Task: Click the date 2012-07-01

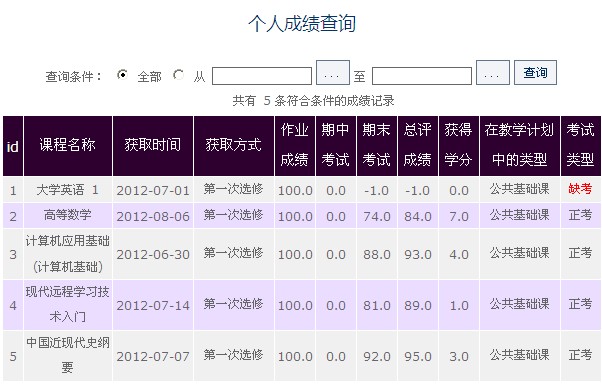Action: coord(153,191)
